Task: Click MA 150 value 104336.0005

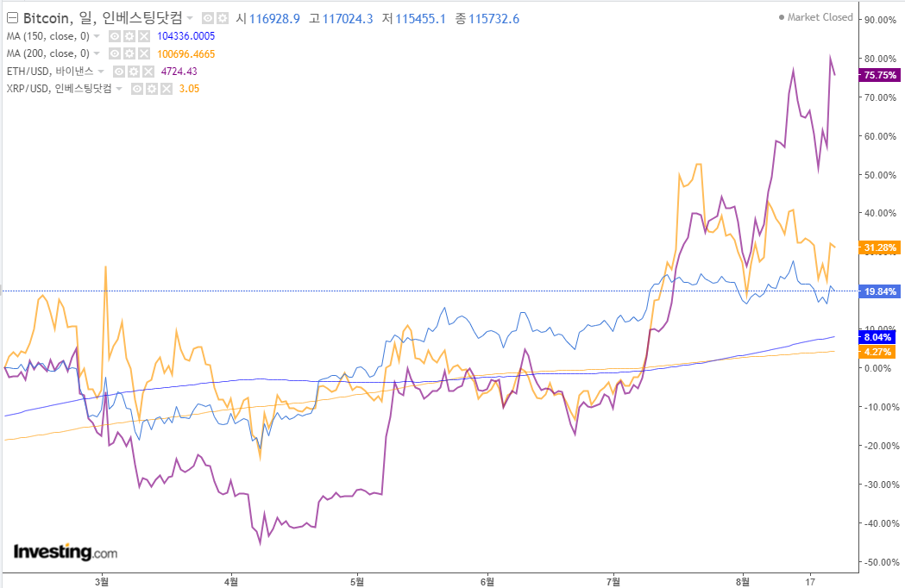Action: coord(185,36)
